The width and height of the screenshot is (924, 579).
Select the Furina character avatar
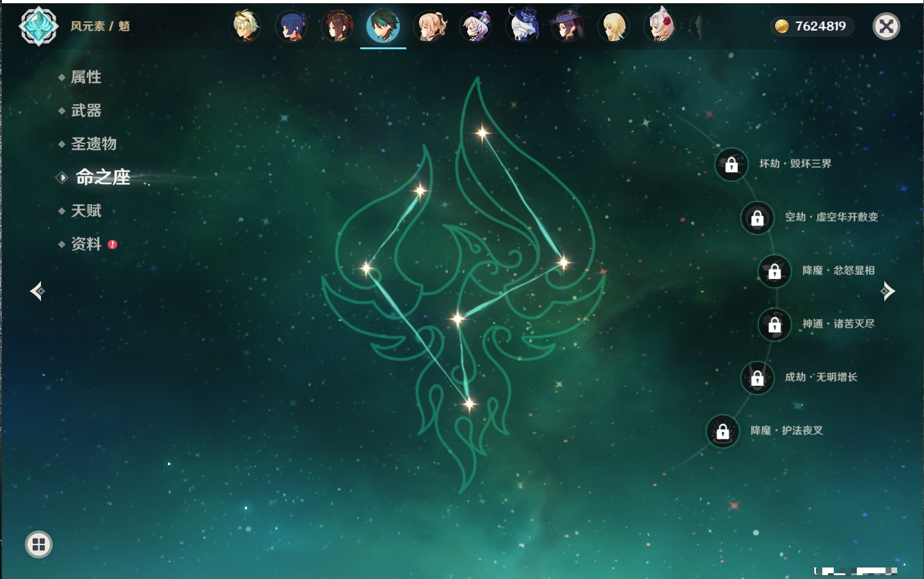click(523, 25)
